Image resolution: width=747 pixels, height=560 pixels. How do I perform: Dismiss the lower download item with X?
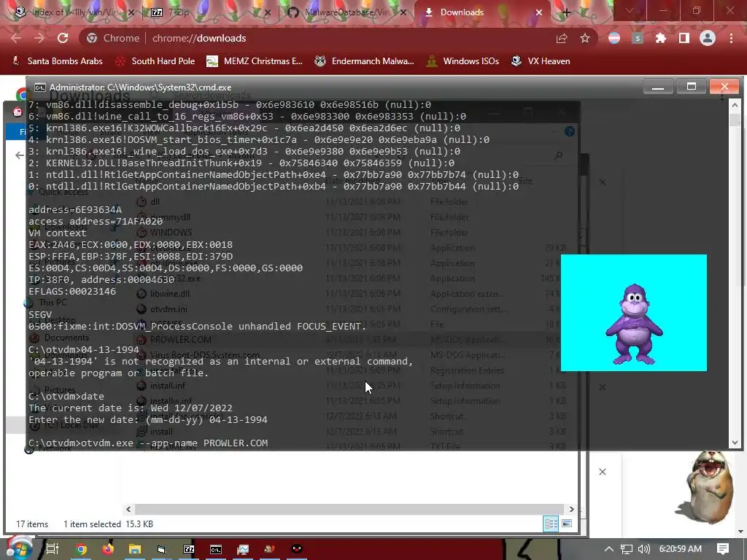pos(603,472)
